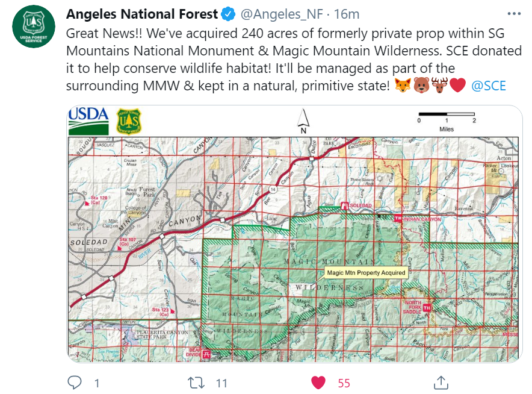This screenshot has height=394, width=532.
Task: Click the Magic Mtn Property Acquired label
Action: pos(366,272)
